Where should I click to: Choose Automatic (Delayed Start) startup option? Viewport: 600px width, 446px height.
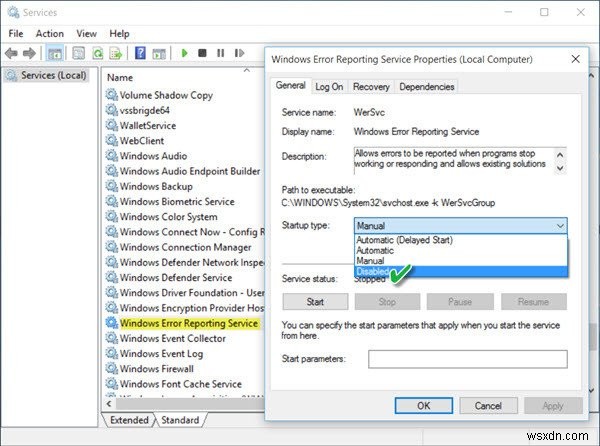click(x=461, y=240)
